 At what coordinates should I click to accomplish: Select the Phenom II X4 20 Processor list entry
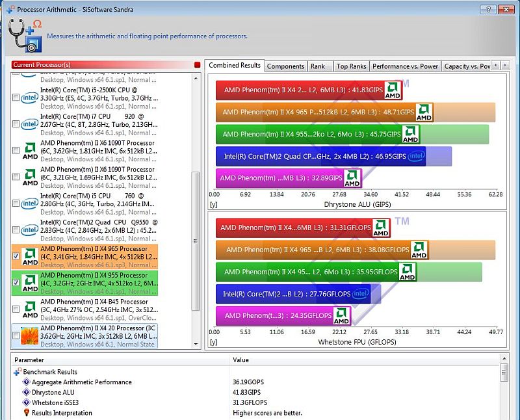[84, 335]
